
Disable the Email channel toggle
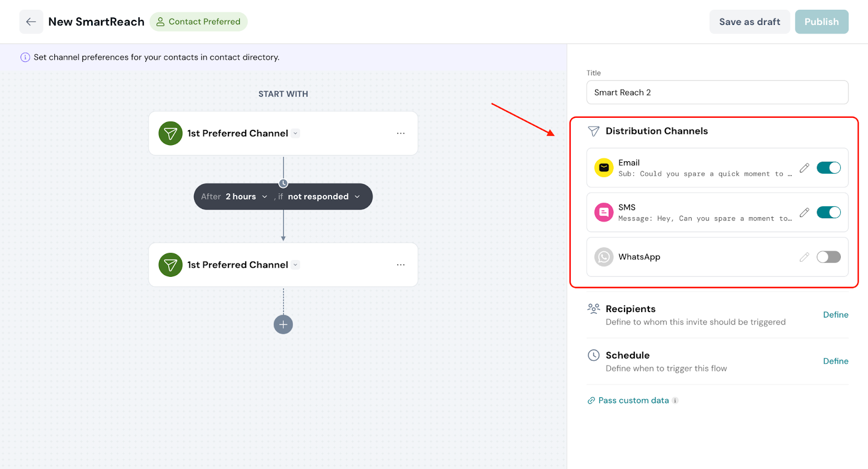point(828,168)
